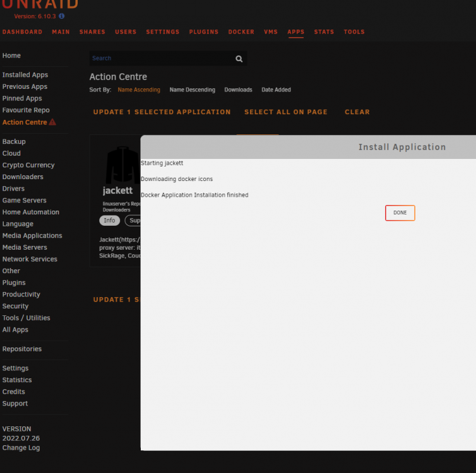This screenshot has width=476, height=473.
Task: Open the Main tab
Action: (x=61, y=32)
